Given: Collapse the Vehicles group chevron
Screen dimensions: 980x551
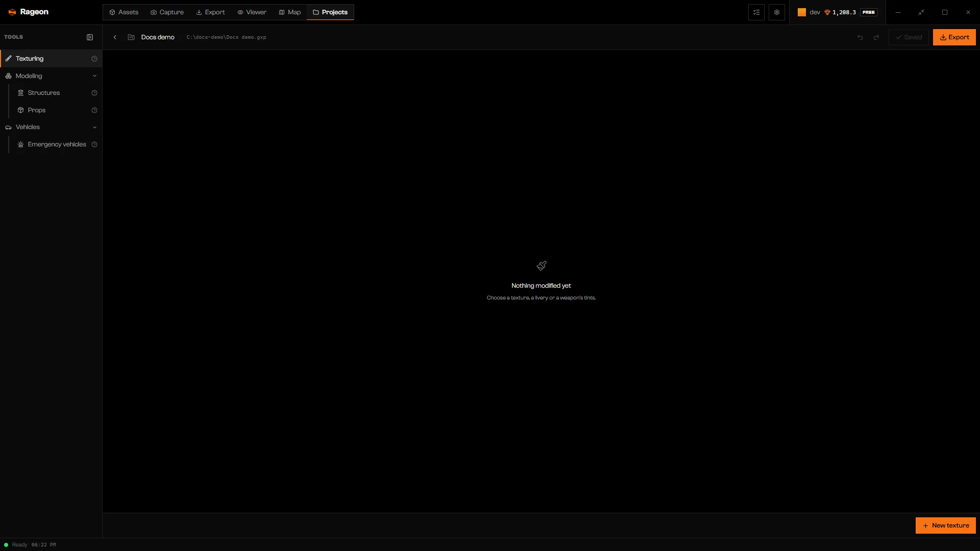Looking at the screenshot, I should [x=94, y=127].
